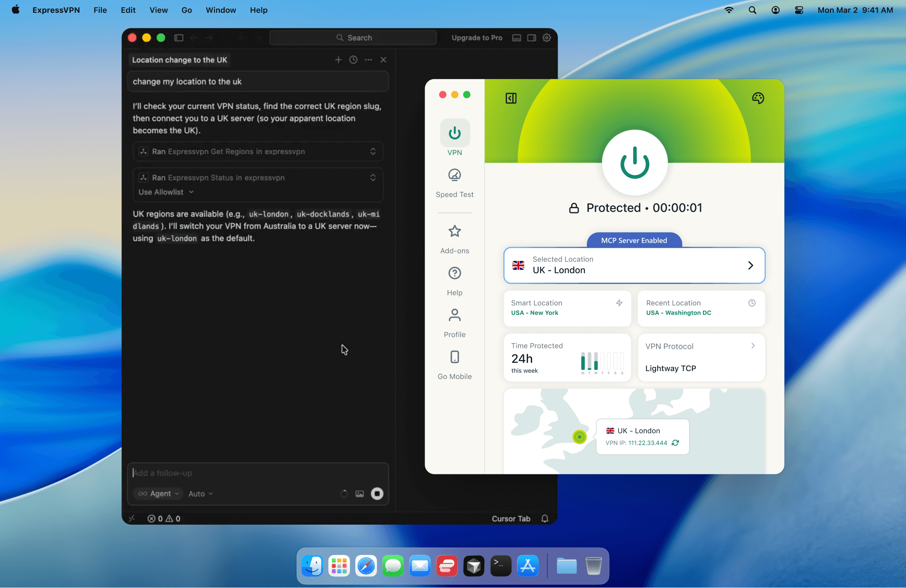
Task: Open the Profile icon in sidebar
Action: tap(455, 315)
